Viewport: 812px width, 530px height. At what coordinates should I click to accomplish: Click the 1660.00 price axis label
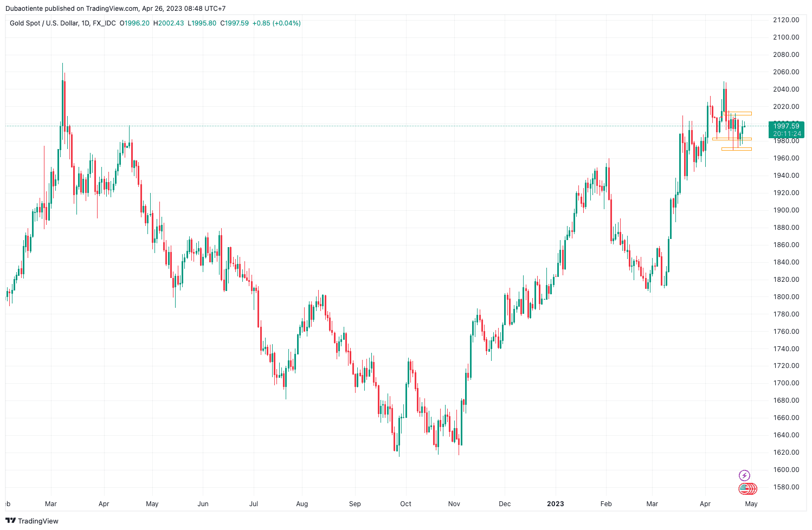click(786, 418)
